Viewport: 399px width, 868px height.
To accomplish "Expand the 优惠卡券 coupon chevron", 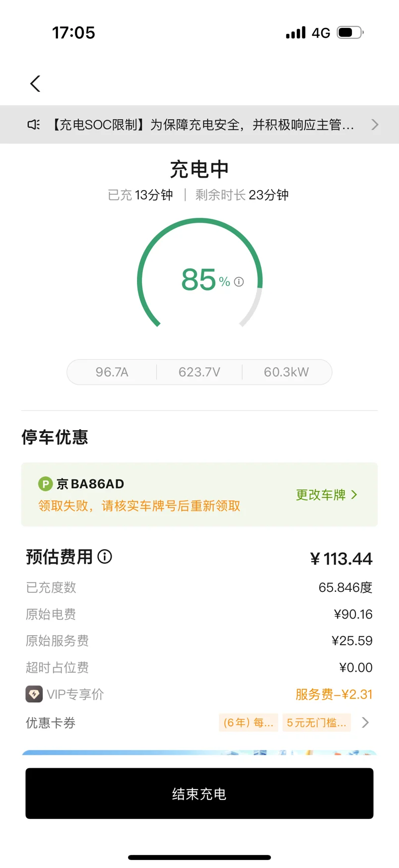I will pyautogui.click(x=365, y=723).
